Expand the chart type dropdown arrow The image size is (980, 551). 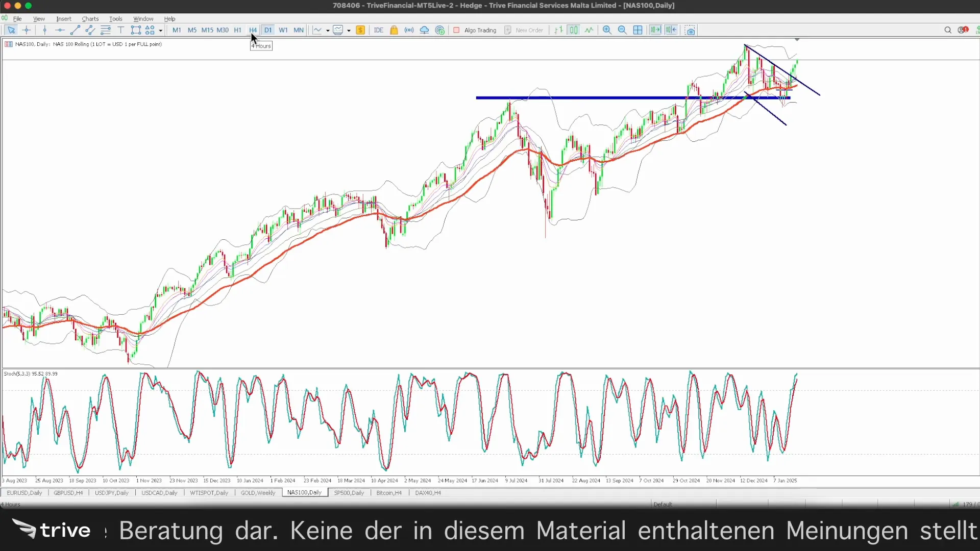coord(328,31)
